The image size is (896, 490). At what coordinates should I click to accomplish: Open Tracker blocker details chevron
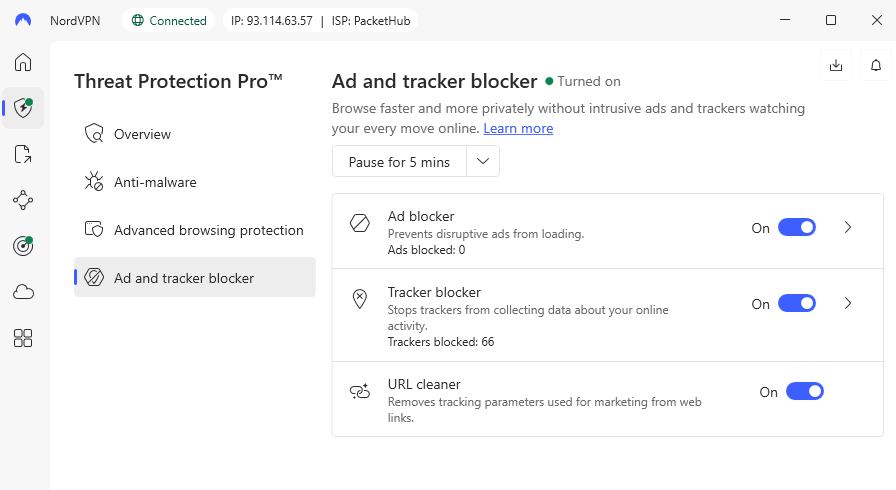click(848, 303)
